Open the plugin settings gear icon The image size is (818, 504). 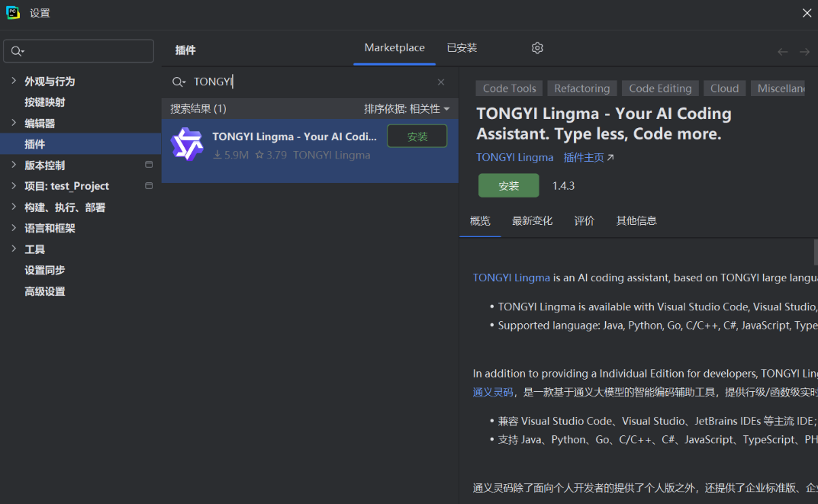(x=537, y=48)
